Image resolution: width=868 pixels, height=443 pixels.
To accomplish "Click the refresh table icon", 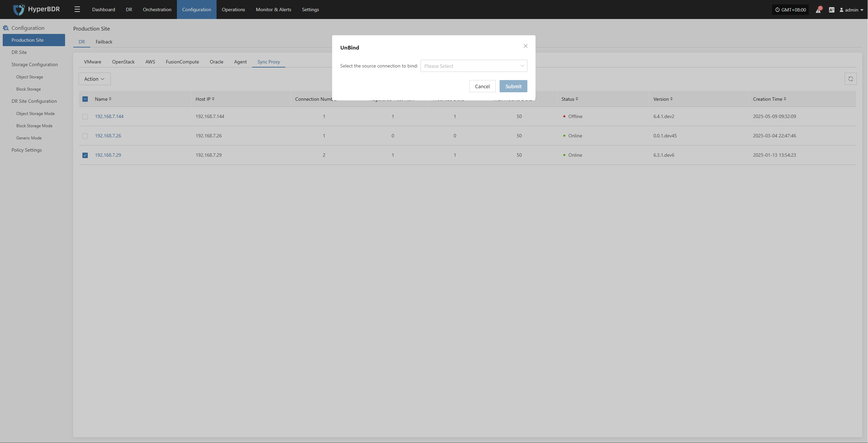I will [x=850, y=79].
